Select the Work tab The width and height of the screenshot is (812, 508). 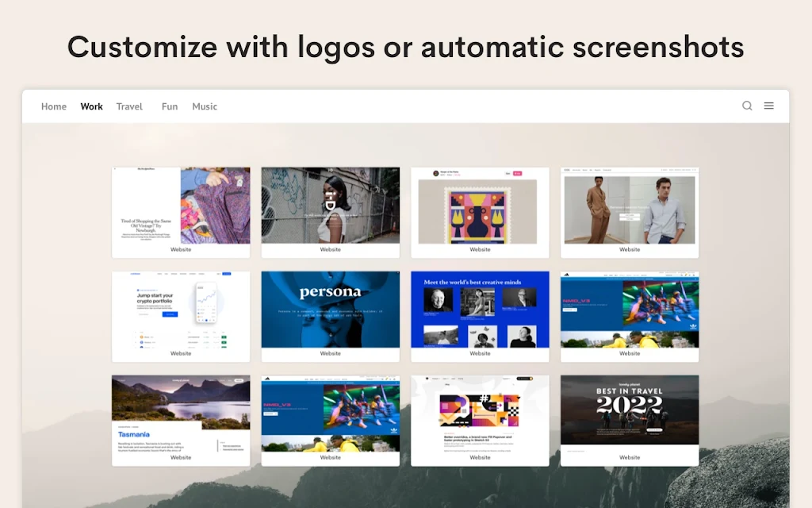point(92,106)
